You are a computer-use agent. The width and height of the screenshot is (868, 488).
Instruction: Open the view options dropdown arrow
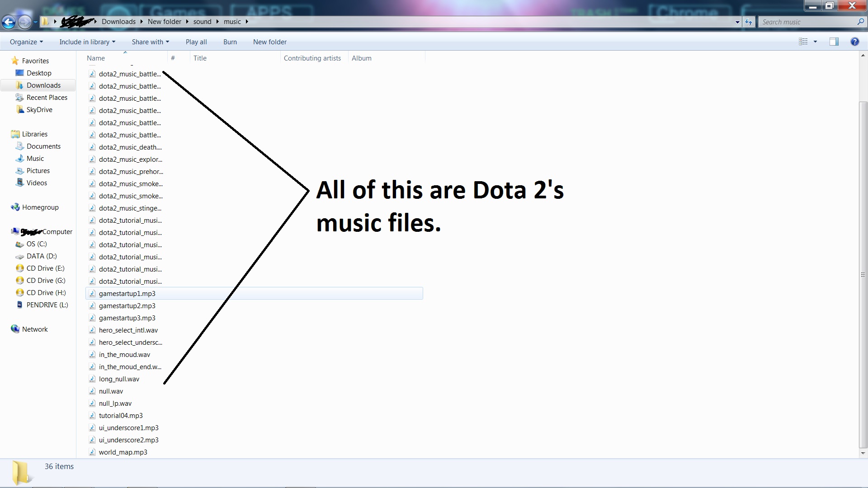click(815, 42)
